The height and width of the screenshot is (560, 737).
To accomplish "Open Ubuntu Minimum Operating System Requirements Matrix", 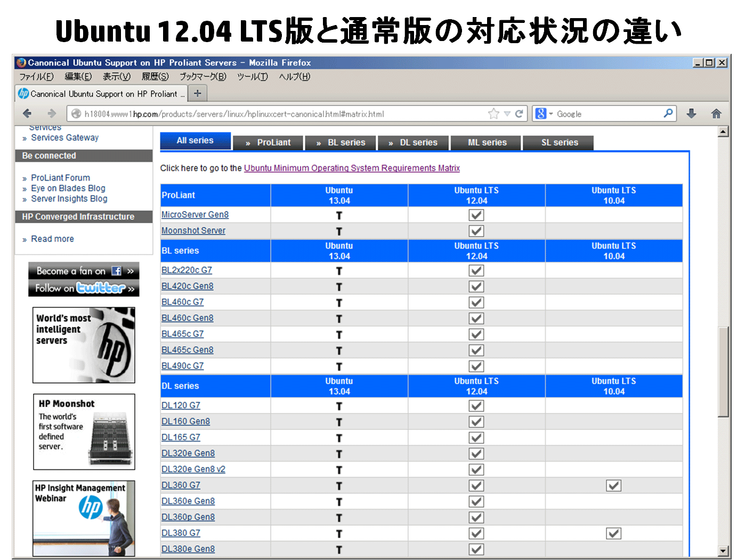I will (352, 168).
